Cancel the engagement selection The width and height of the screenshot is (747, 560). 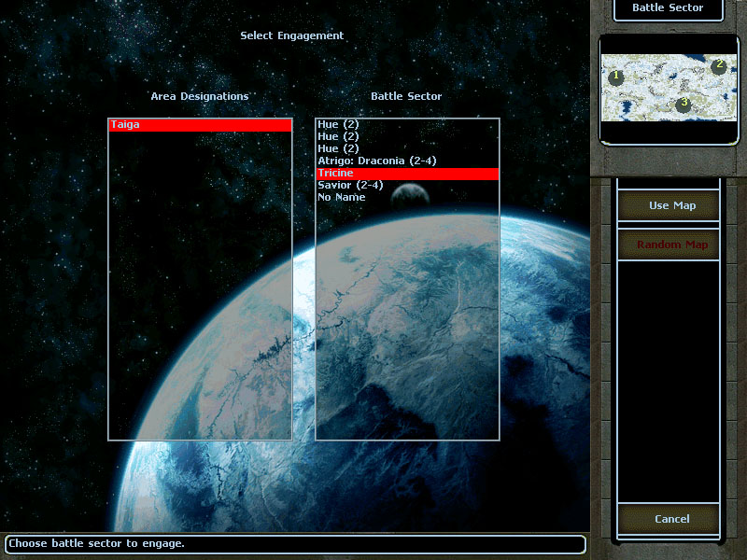click(669, 519)
